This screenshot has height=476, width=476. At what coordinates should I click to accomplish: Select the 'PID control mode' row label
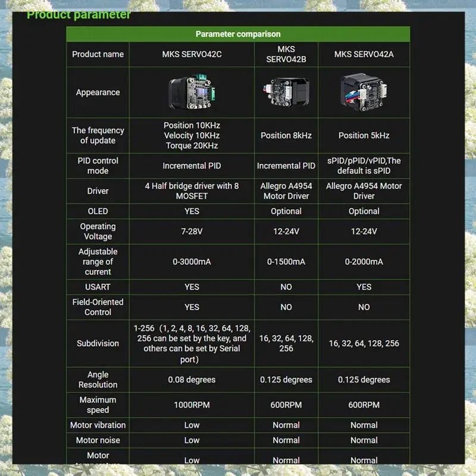[98, 166]
